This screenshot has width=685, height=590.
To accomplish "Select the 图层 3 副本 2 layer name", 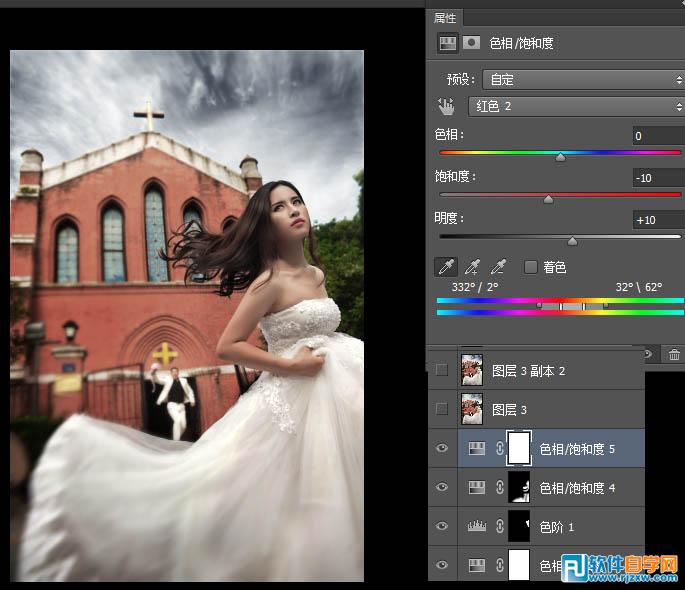I will coord(529,371).
